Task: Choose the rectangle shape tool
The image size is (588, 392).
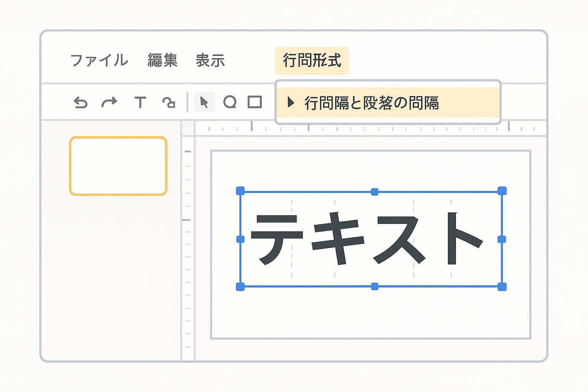Action: [x=255, y=102]
